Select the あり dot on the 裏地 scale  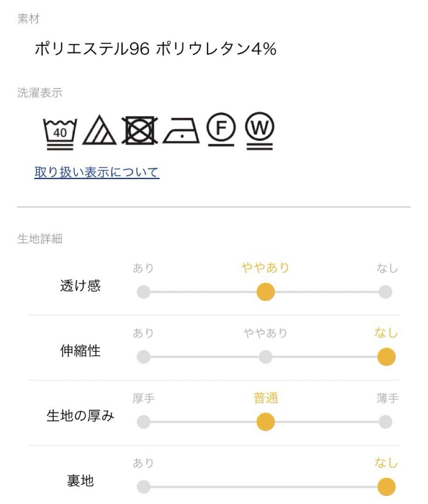pos(143,487)
